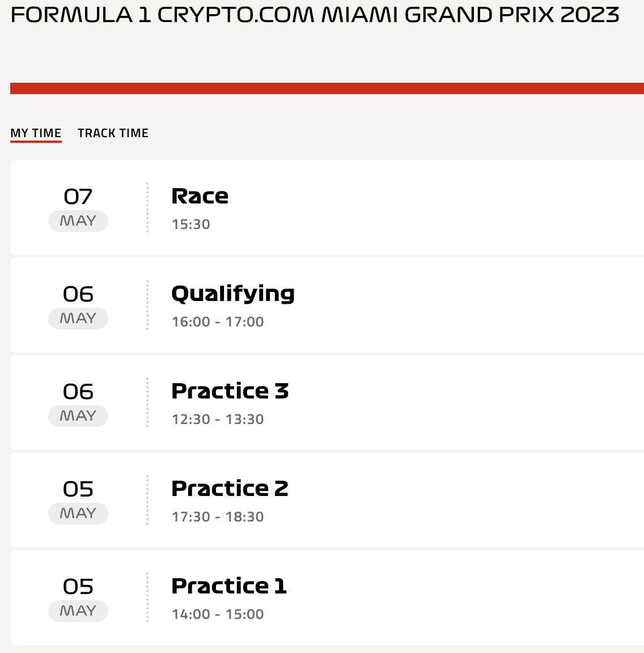Click the MAY pill under 07
Screen dimensions: 644x653
78,221
